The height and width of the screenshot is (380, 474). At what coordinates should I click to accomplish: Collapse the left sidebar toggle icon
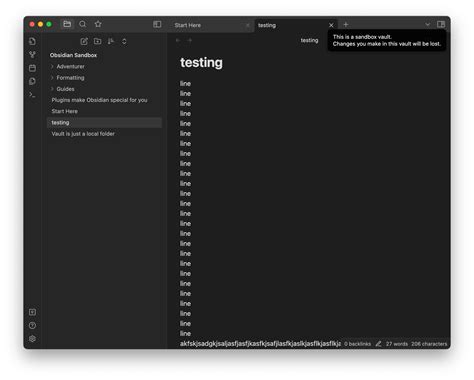pos(157,24)
